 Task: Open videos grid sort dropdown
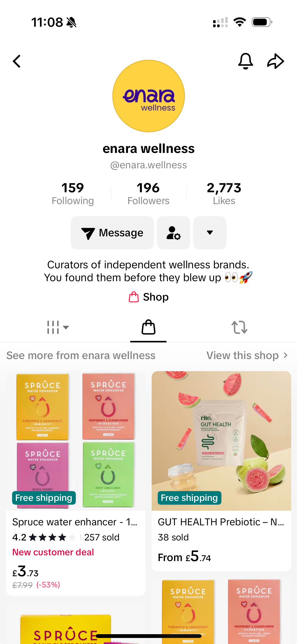point(58,327)
